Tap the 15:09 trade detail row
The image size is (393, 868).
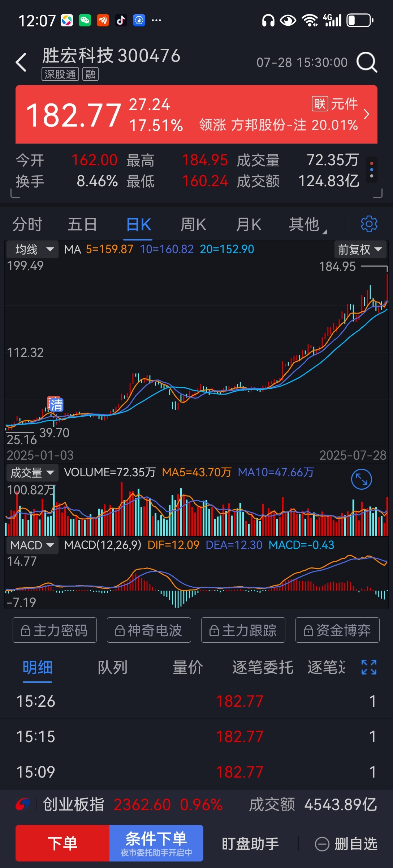(196, 772)
